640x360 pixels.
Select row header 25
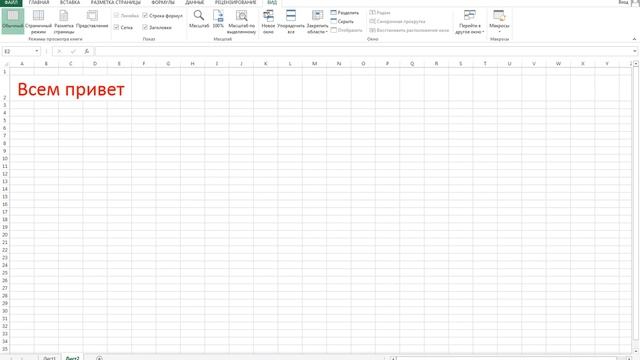5,273
